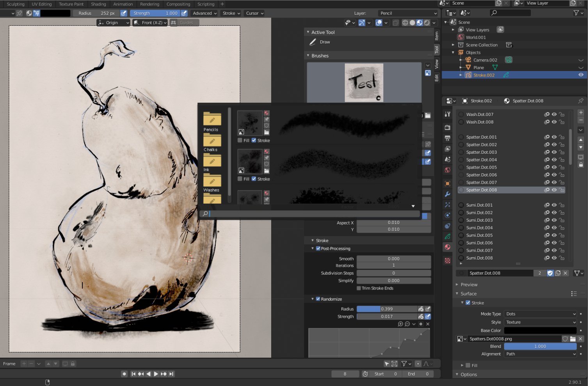
Task: Select Sumi.Dot.004 material slot
Action: pyautogui.click(x=479, y=228)
